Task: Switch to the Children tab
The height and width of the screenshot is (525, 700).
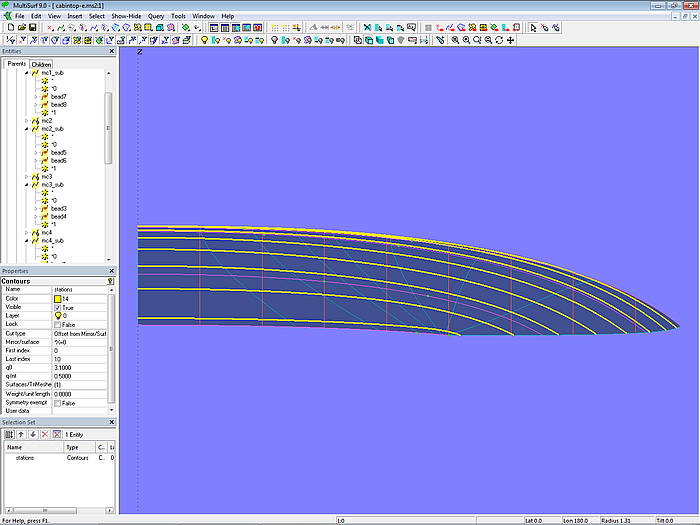Action: (x=41, y=64)
